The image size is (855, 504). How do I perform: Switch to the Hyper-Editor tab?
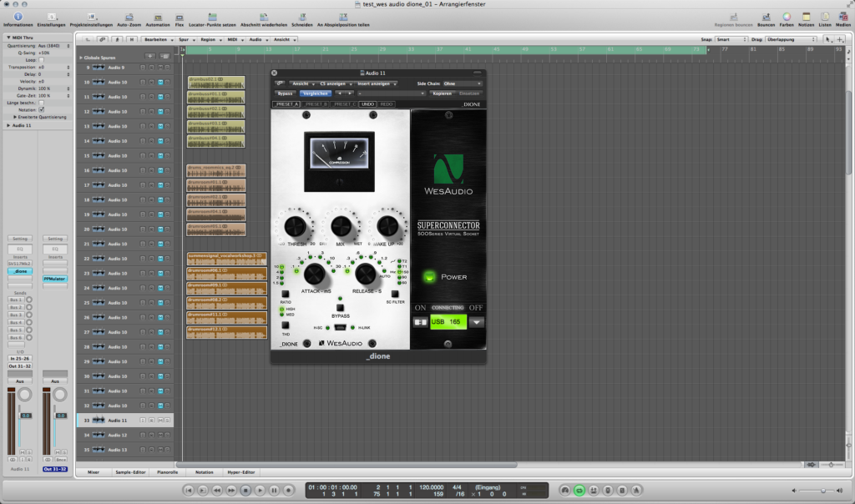click(241, 472)
